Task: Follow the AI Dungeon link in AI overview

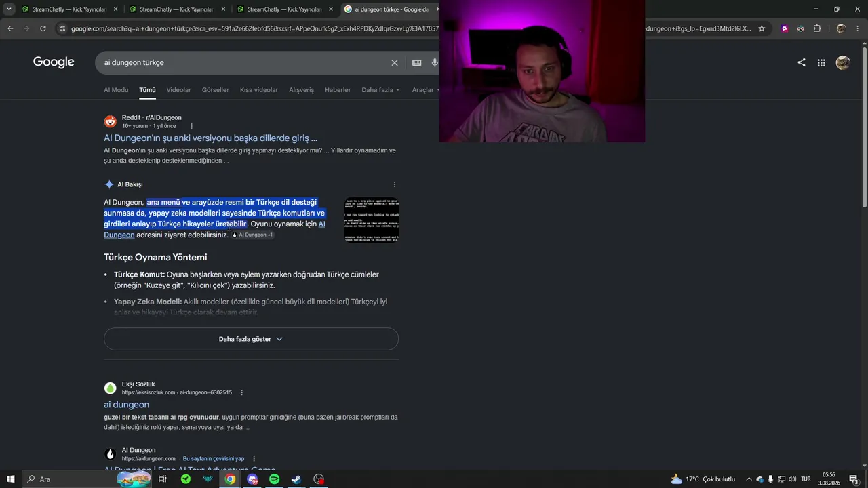Action: [x=214, y=229]
